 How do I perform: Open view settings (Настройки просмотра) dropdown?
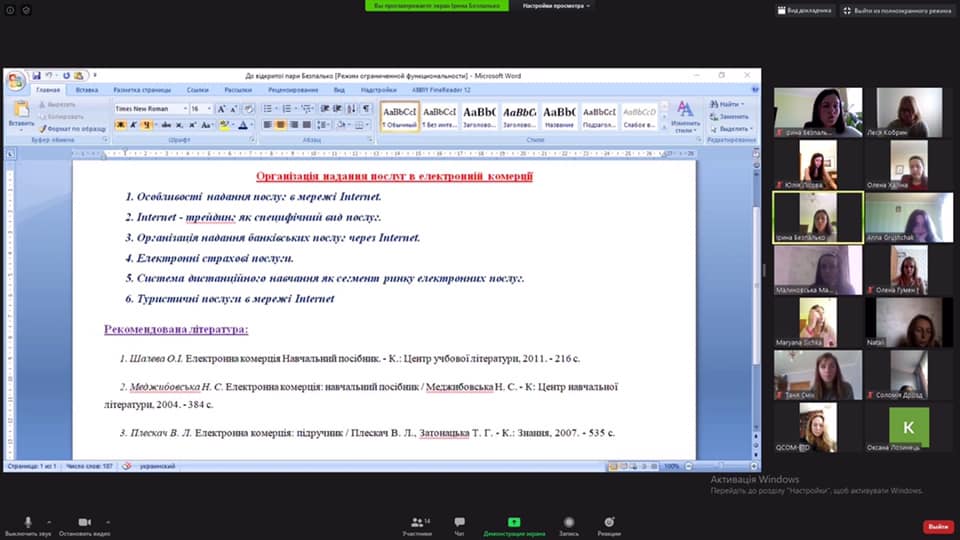pyautogui.click(x=556, y=6)
